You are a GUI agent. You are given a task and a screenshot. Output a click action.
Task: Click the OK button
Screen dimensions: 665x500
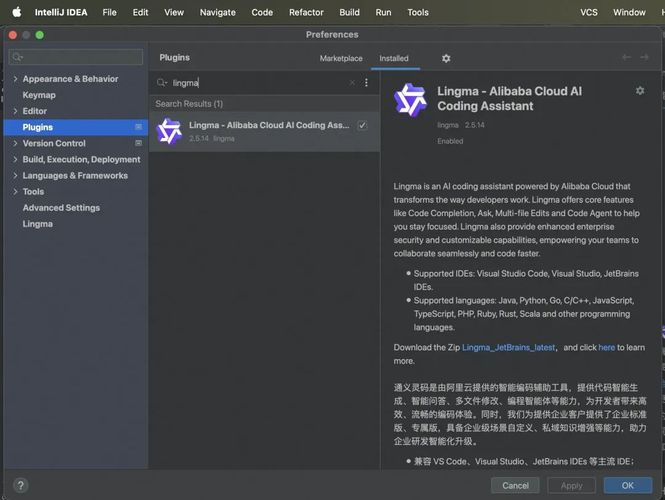(x=628, y=486)
